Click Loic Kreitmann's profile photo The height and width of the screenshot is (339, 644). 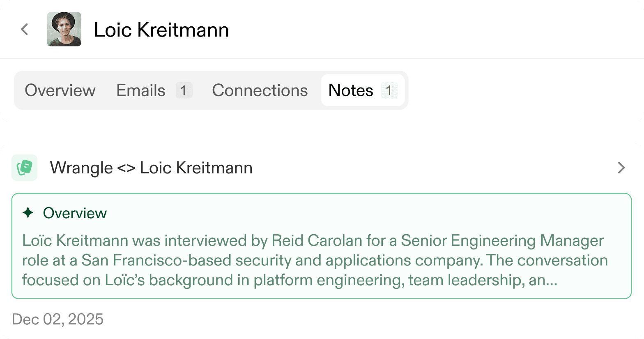coord(64,30)
